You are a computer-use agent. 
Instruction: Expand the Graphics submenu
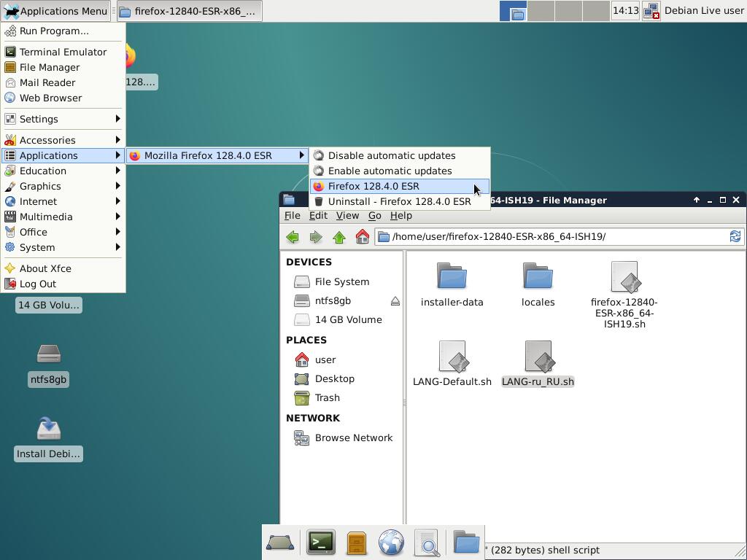63,186
